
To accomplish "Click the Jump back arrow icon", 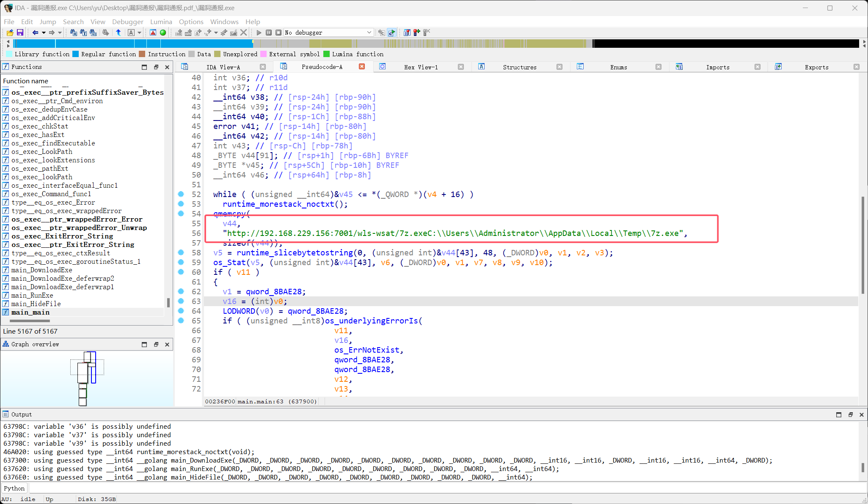I will 35,33.
